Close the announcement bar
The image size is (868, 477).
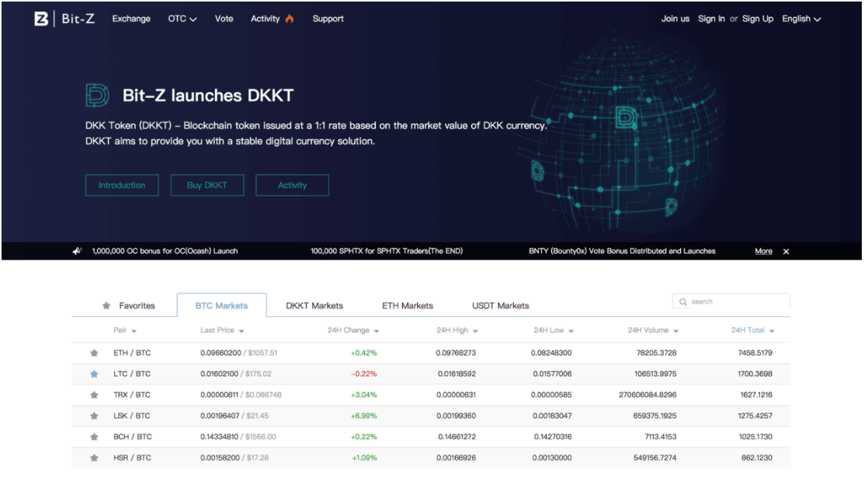pos(786,252)
